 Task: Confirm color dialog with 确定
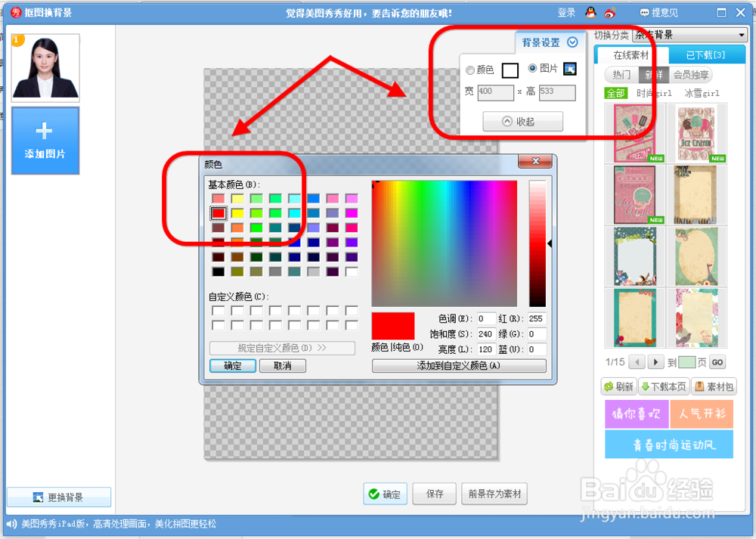pos(233,366)
